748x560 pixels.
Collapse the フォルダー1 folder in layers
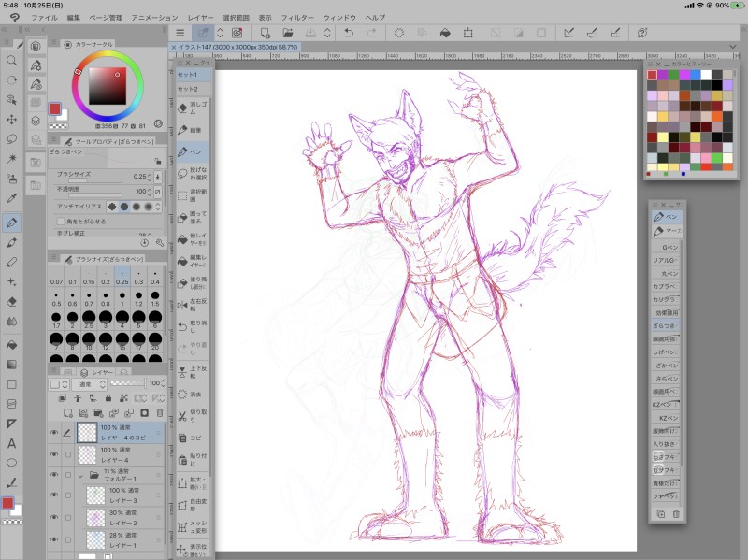point(81,476)
